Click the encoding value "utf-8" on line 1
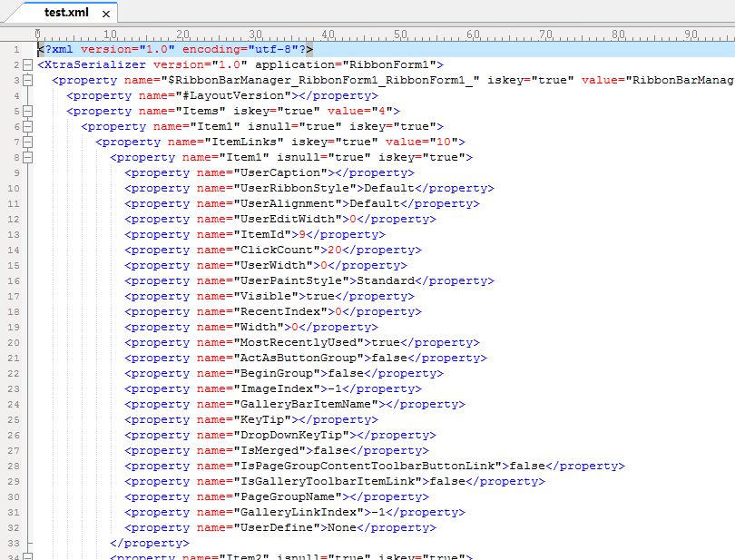This screenshot has width=735, height=560. (273, 49)
